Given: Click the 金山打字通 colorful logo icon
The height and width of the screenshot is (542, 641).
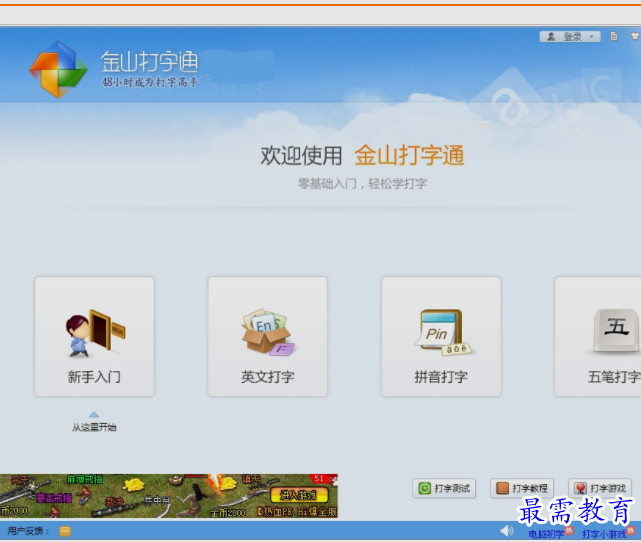Looking at the screenshot, I should pos(58,69).
